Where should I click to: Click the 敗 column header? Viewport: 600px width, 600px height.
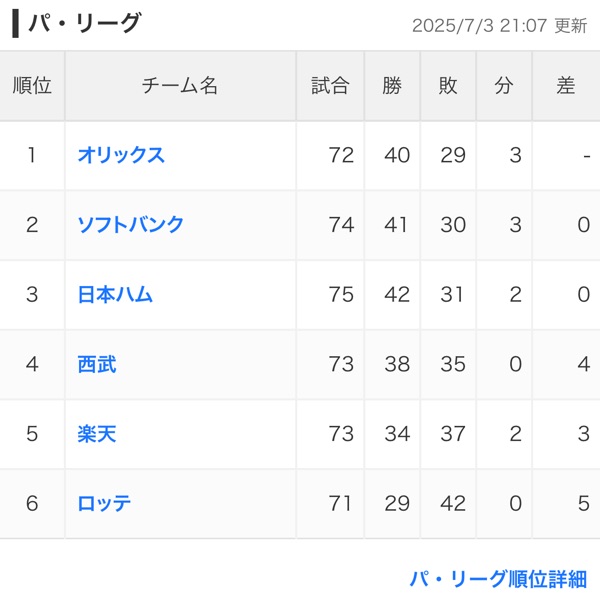click(448, 86)
